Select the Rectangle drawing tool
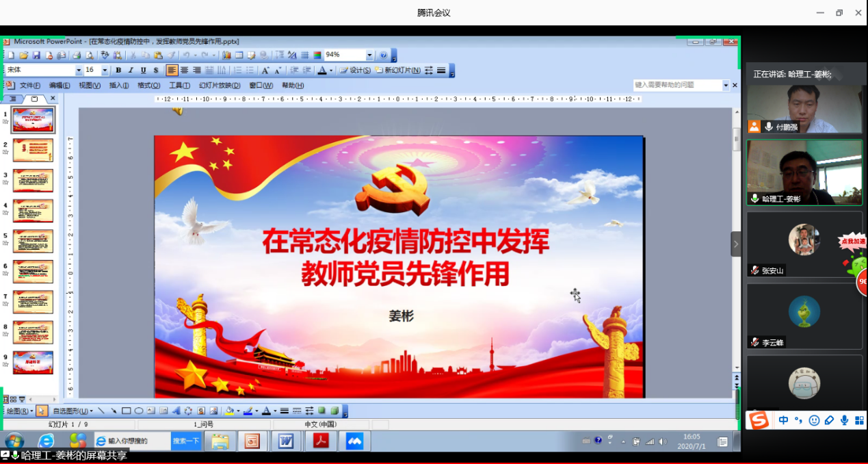The image size is (868, 464). (126, 411)
